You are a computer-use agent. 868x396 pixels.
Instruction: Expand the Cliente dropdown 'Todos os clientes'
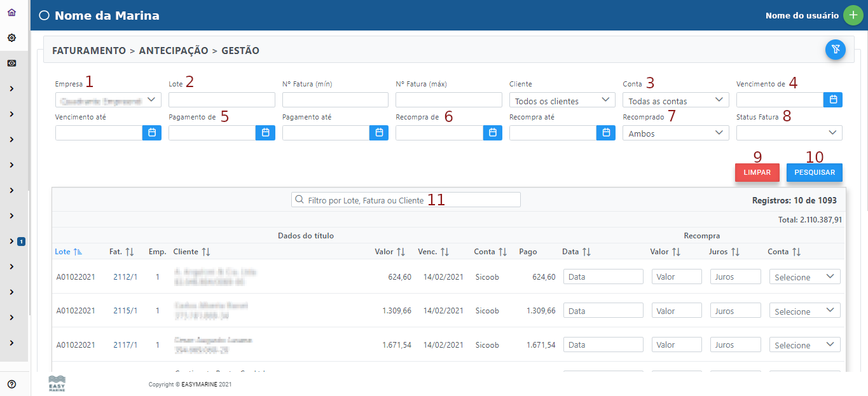[561, 100]
